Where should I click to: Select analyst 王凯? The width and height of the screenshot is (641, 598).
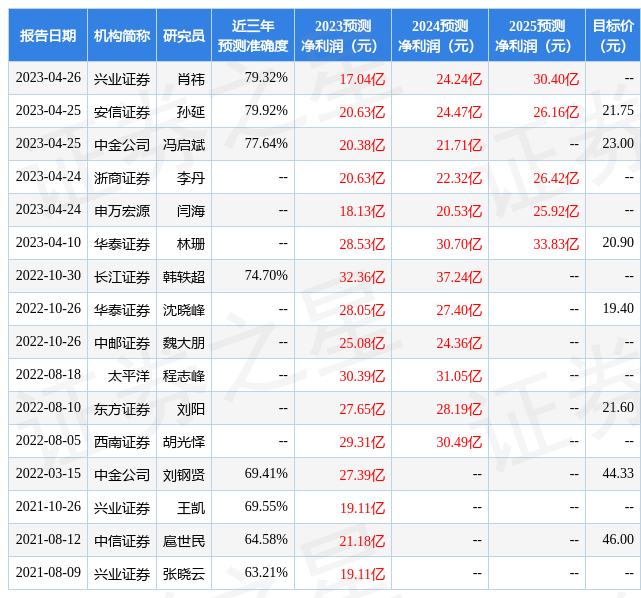(191, 508)
